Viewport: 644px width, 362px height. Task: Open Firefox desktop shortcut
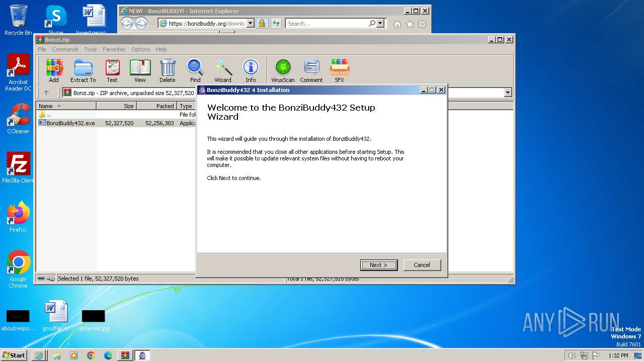(18, 217)
